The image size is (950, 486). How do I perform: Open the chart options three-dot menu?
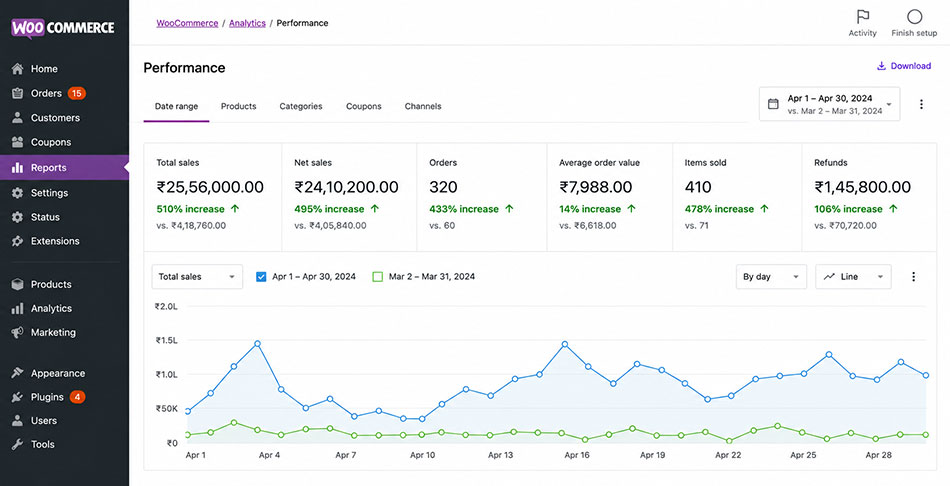pyautogui.click(x=914, y=276)
